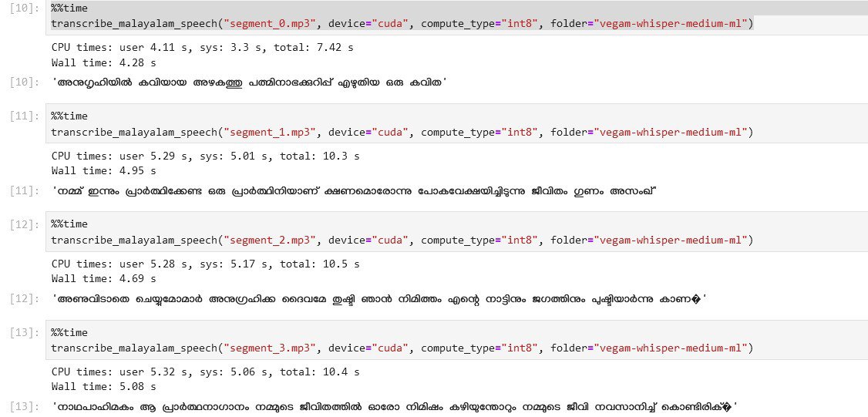Click the Malayalam transcription output of cell 10
Screen dimensions: 868x417
coord(250,83)
